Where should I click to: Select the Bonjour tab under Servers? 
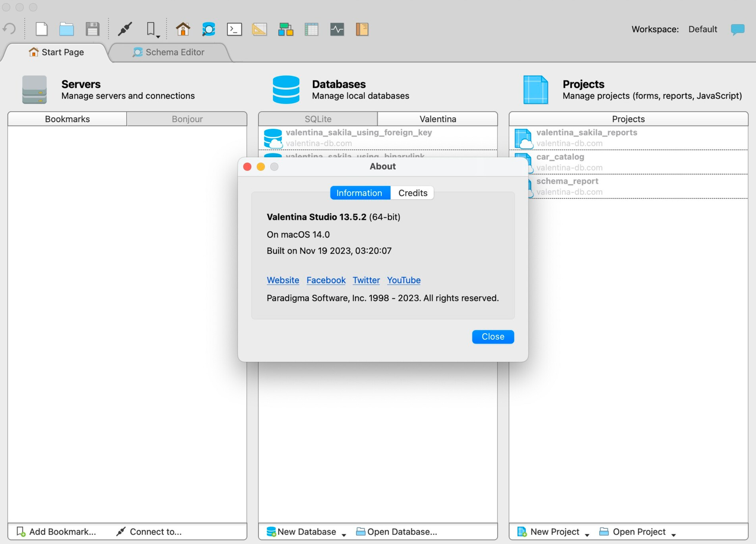click(187, 119)
